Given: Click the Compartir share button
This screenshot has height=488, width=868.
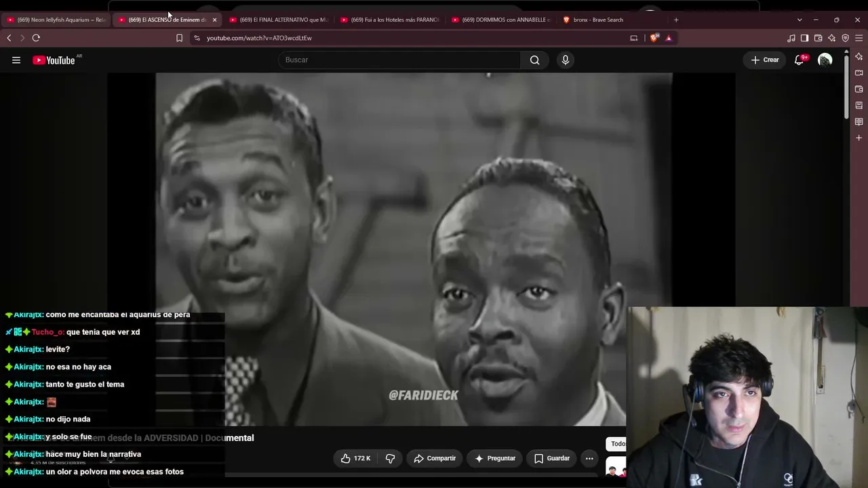Looking at the screenshot, I should coord(435,459).
